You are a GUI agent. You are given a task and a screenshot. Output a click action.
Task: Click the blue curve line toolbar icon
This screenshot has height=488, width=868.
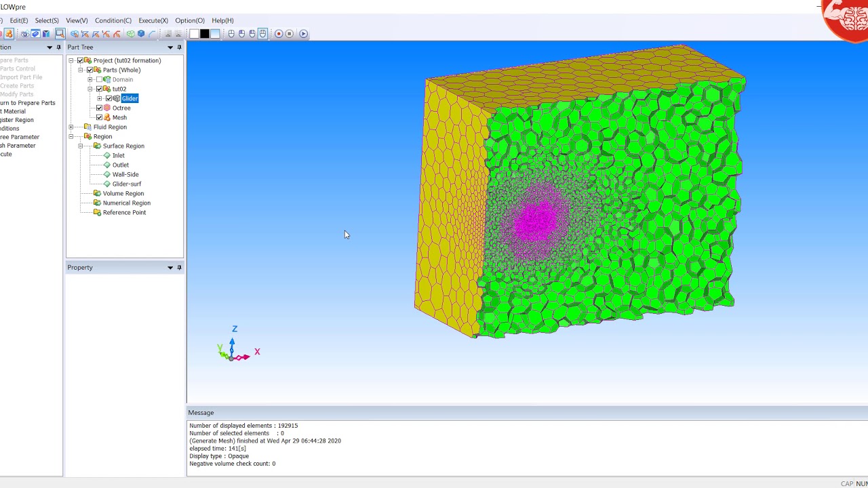tap(152, 34)
